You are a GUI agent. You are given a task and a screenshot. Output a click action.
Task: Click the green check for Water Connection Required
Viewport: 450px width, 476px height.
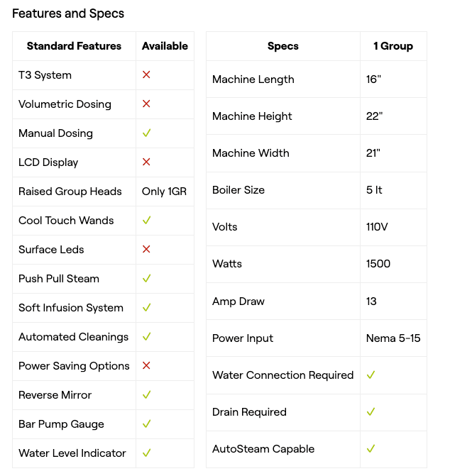(x=371, y=375)
